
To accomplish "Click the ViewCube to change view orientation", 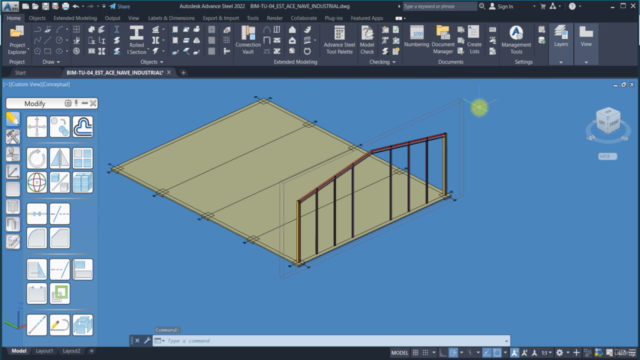I will coord(608,120).
